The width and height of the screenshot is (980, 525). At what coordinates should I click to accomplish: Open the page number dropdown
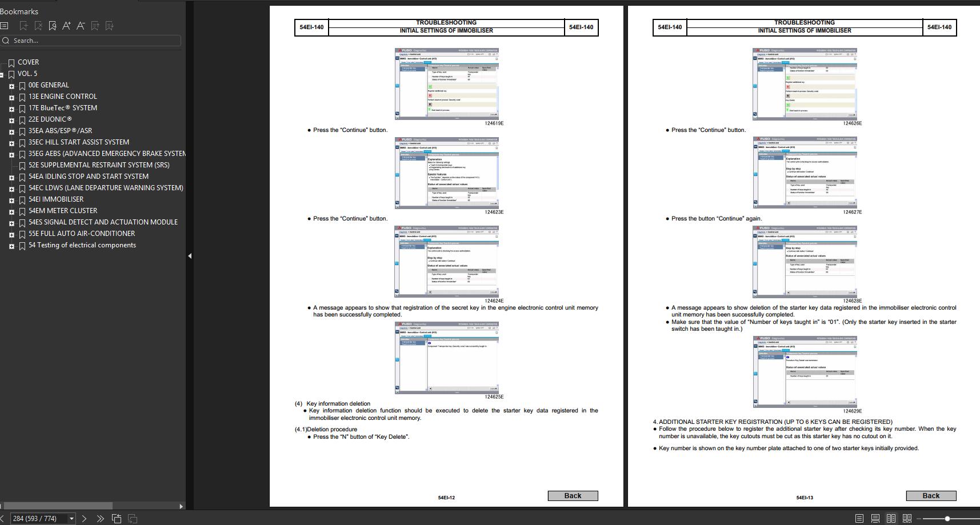[x=71, y=519]
